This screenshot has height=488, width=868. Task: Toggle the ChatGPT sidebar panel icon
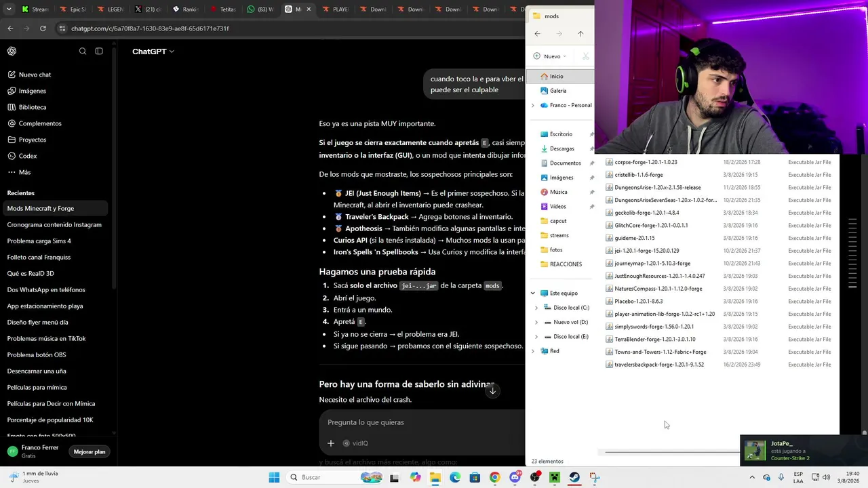click(99, 51)
